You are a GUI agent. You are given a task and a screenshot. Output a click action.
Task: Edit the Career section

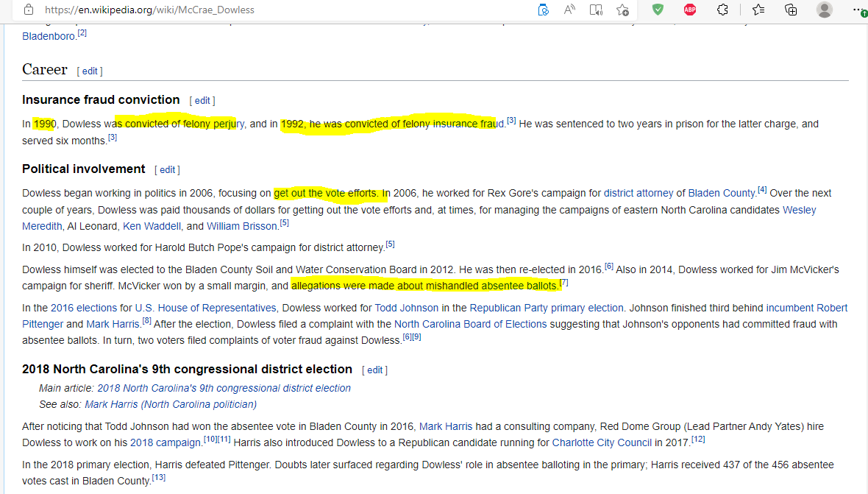[x=90, y=71]
